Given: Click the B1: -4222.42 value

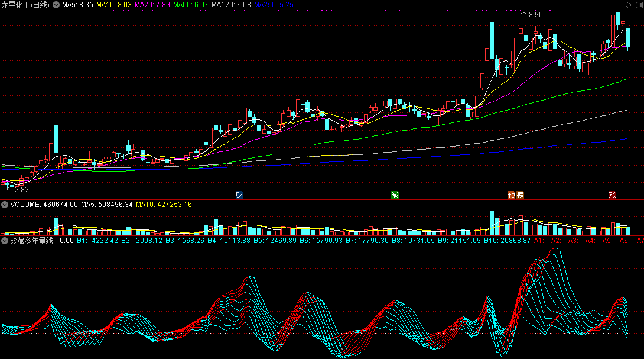Looking at the screenshot, I should (97, 241).
